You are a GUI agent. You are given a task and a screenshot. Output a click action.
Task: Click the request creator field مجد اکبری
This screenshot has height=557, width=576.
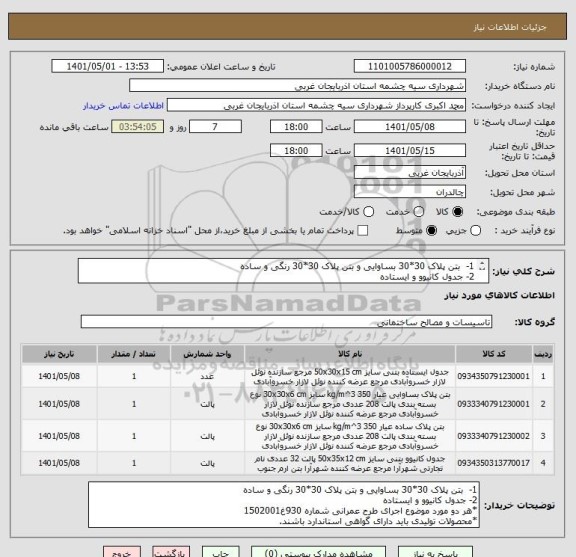(316, 105)
